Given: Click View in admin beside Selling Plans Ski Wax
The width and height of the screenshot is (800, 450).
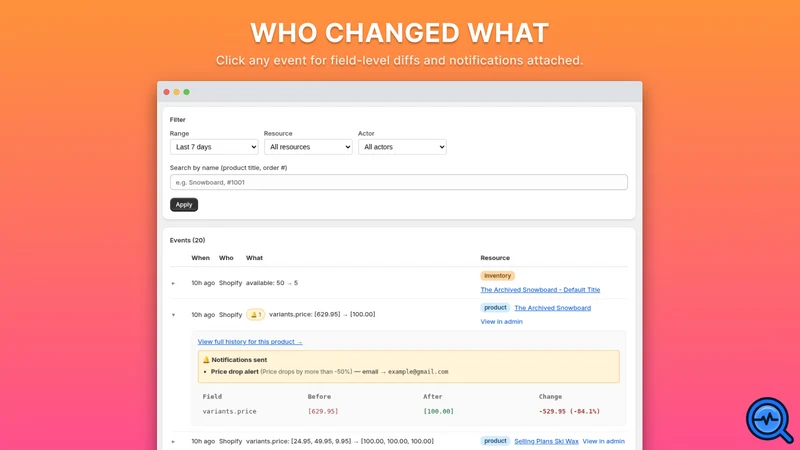Looking at the screenshot, I should 604,441.
